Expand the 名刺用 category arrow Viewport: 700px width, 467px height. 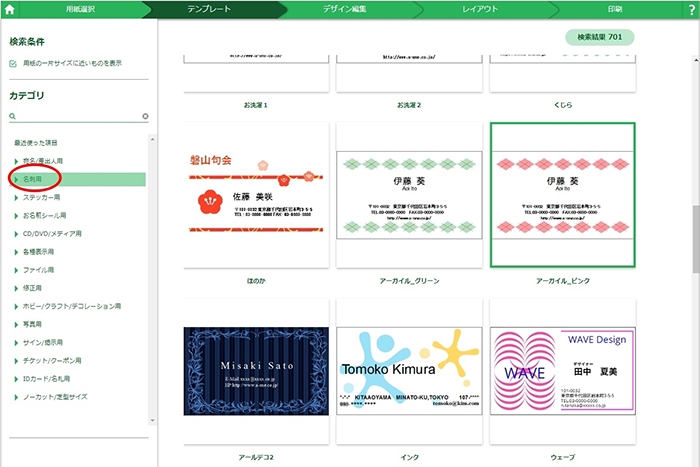tap(17, 179)
